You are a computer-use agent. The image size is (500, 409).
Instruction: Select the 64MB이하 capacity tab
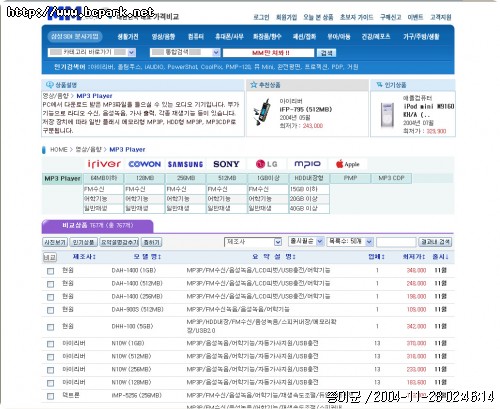tap(104, 178)
